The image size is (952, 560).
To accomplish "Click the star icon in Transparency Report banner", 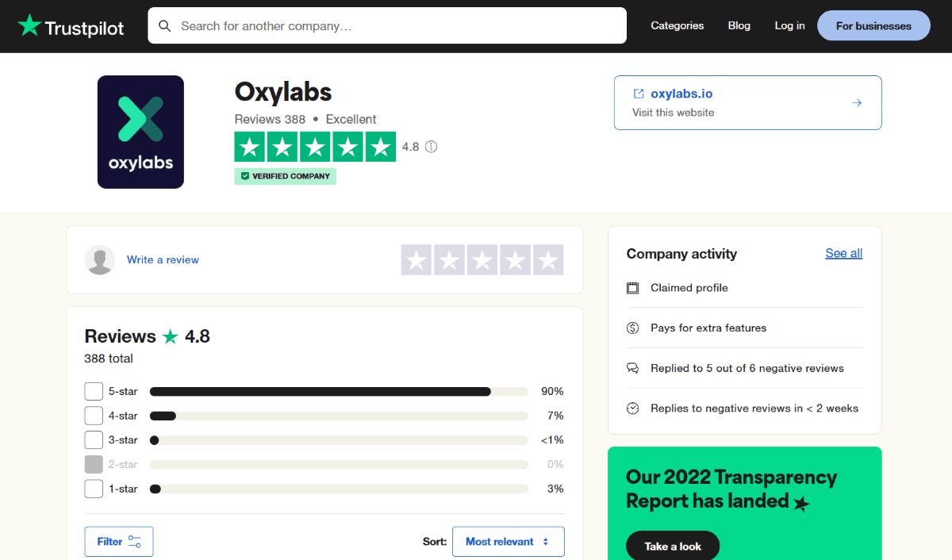I will coord(801,503).
